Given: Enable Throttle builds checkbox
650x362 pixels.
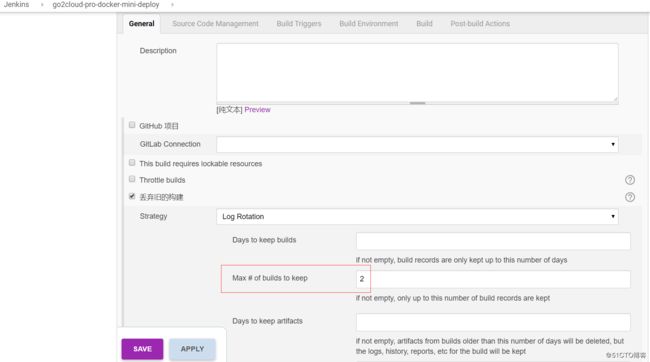Looking at the screenshot, I should [132, 179].
